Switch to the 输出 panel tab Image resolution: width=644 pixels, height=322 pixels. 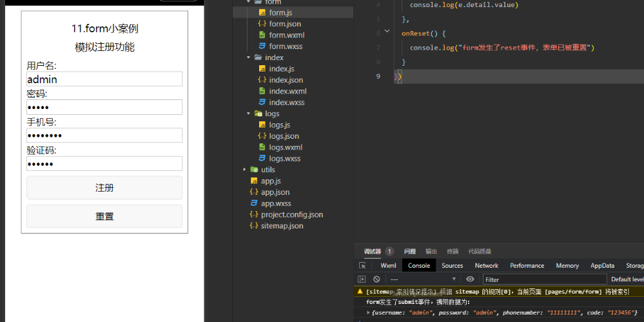[x=431, y=251]
